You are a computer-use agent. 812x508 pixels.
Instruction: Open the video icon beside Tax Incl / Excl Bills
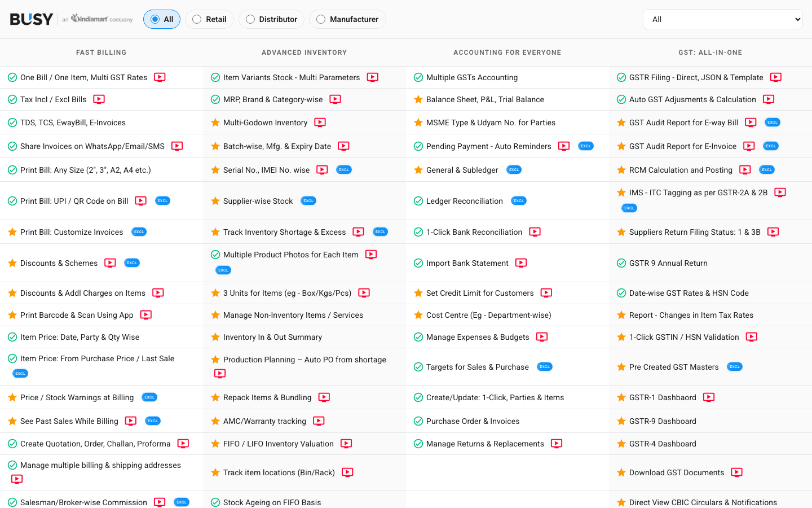[x=99, y=99]
